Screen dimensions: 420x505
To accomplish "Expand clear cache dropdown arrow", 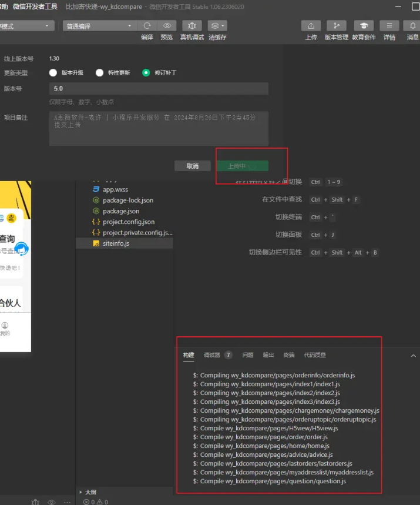I will pos(223,26).
